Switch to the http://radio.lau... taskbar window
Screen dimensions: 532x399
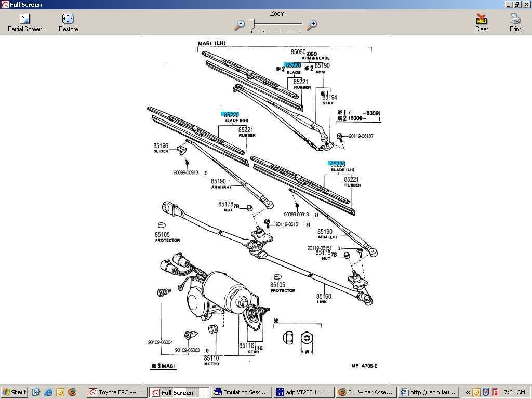(428, 392)
